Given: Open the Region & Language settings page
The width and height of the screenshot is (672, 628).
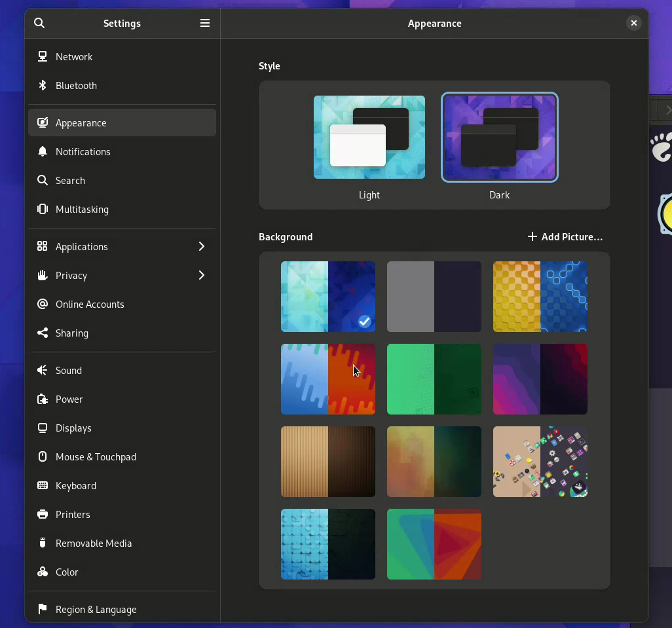Looking at the screenshot, I should point(95,610).
